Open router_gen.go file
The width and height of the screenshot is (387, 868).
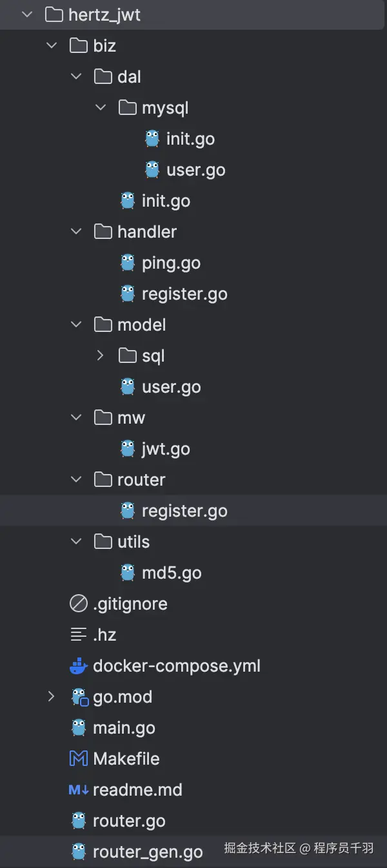[x=148, y=852]
